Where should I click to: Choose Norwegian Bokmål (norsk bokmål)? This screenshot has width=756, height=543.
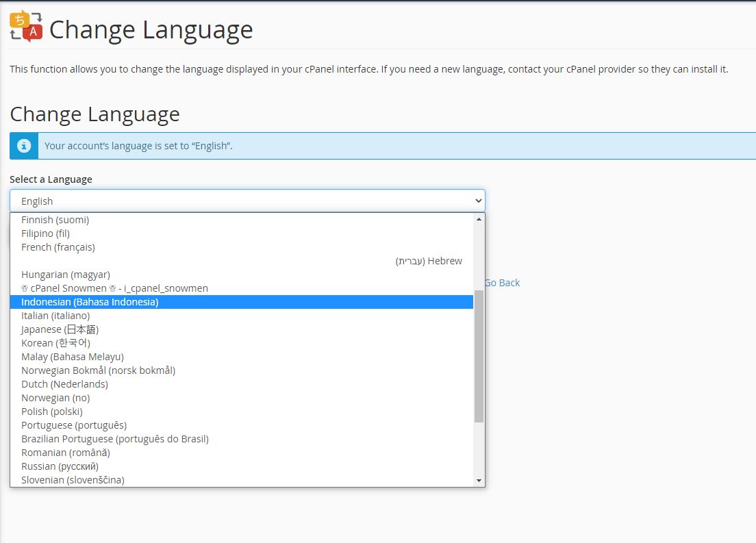point(242,370)
